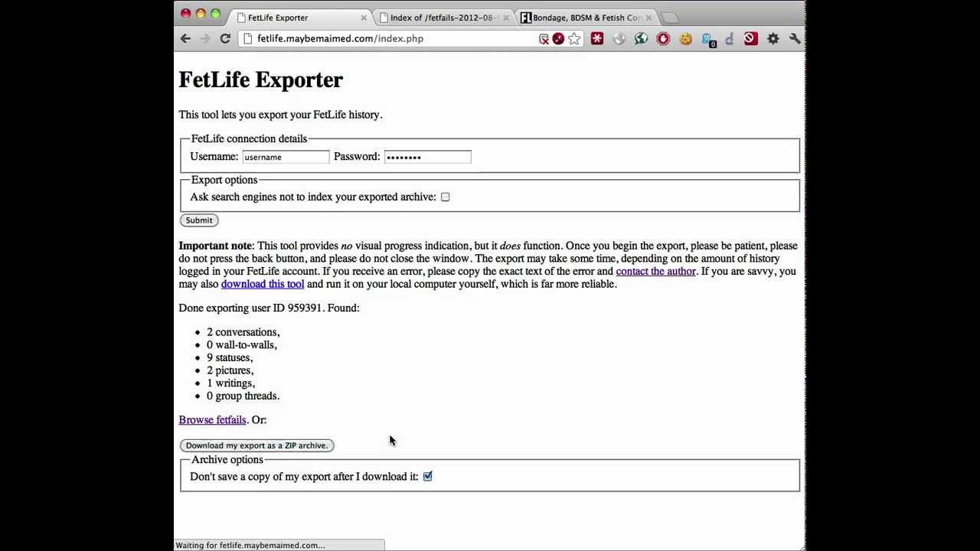Click the '1 writings,' list item
Viewport: 980px width, 551px height.
click(x=231, y=383)
